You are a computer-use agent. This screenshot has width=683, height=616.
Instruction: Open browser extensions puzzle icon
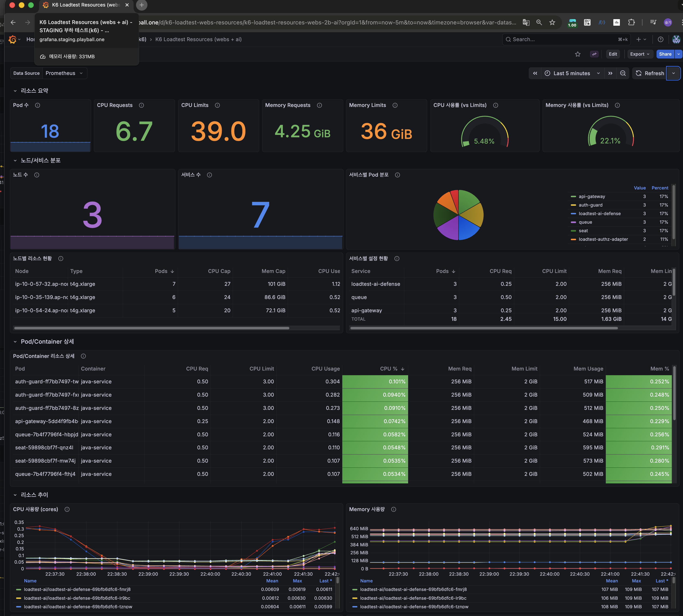click(x=631, y=22)
